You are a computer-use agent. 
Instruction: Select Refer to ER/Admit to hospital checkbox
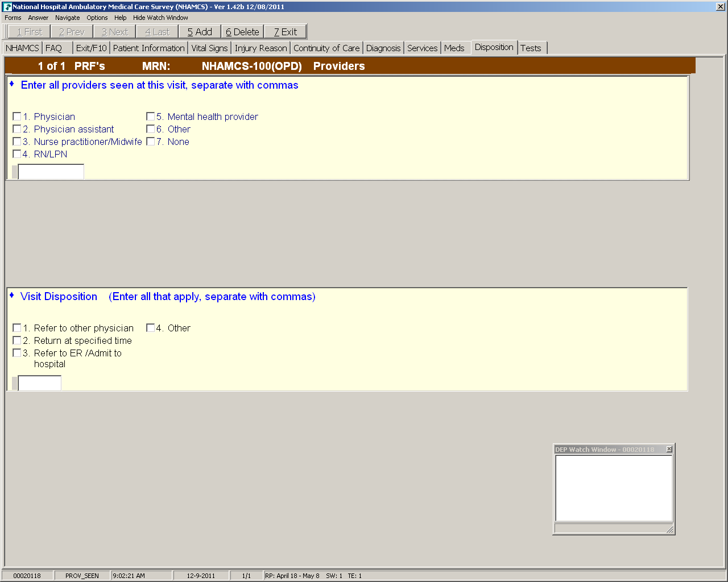(17, 353)
